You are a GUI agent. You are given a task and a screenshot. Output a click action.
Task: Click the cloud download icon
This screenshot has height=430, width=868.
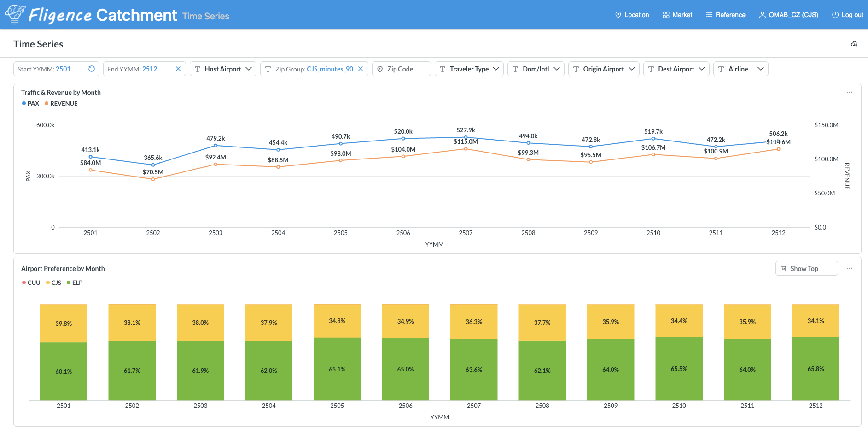tap(854, 44)
